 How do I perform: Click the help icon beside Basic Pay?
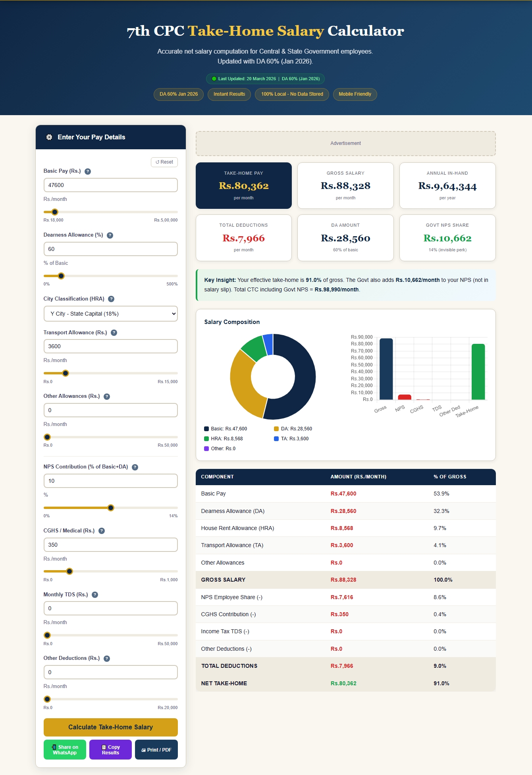88,172
